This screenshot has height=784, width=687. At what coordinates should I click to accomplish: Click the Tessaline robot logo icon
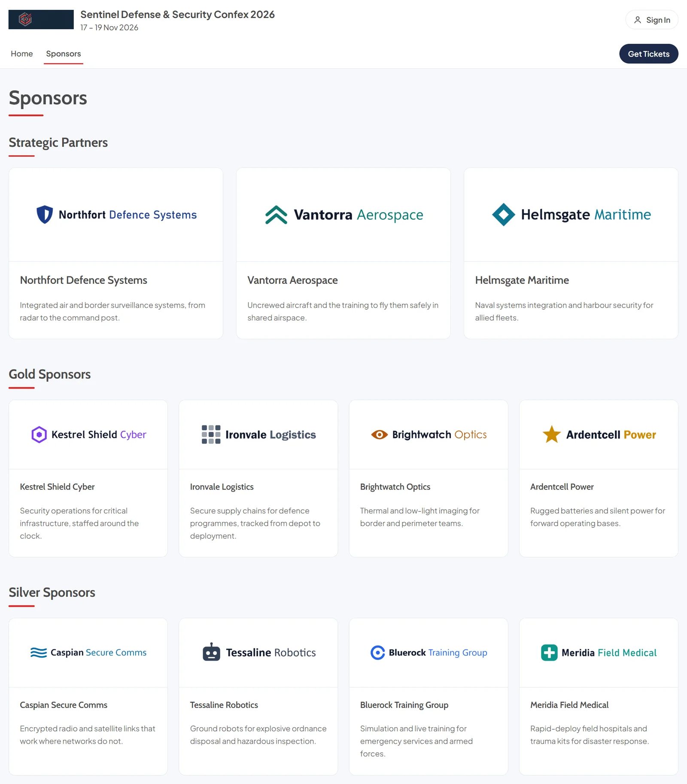coord(211,652)
